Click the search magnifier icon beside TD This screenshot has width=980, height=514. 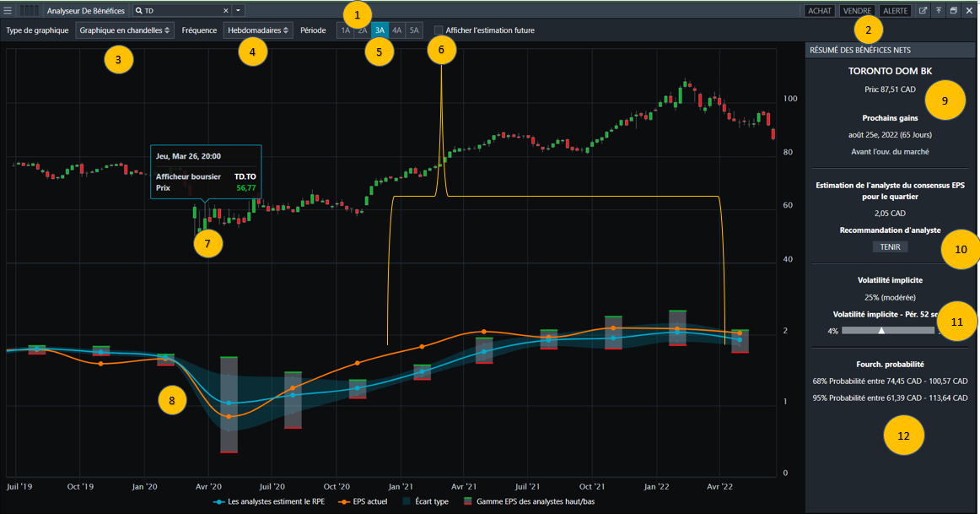[139, 11]
